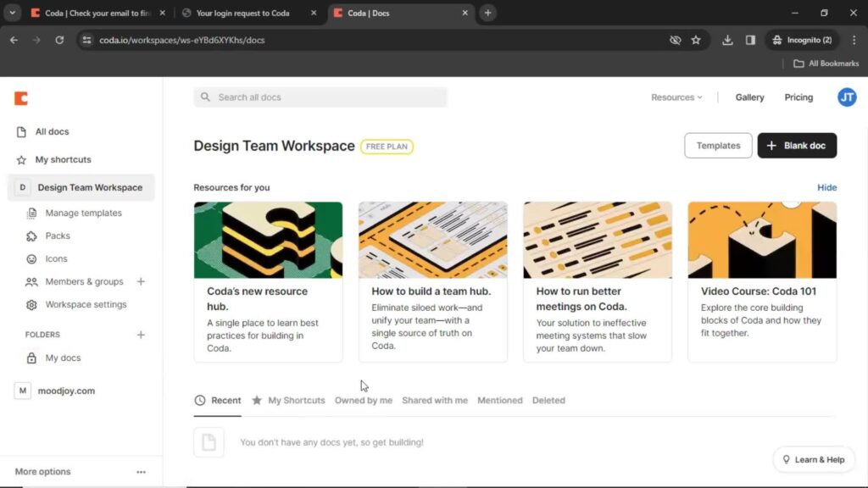The width and height of the screenshot is (868, 488).
Task: Click the Search all docs field
Action: pyautogui.click(x=320, y=97)
